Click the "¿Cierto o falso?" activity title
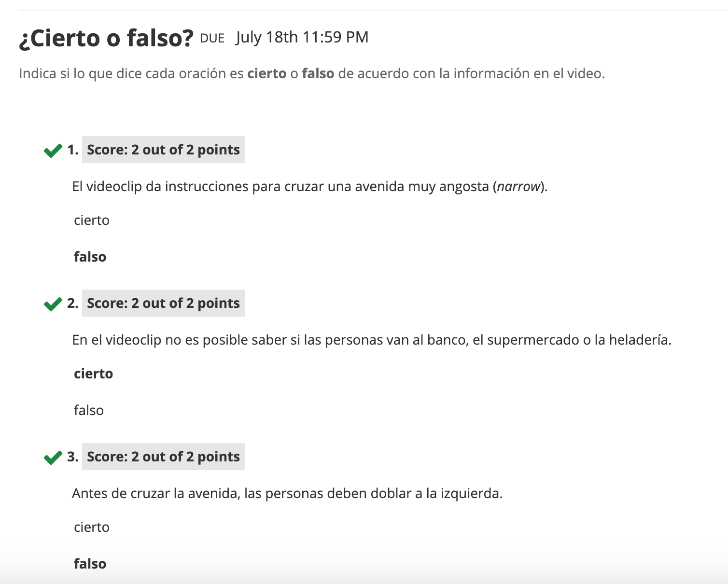Screen dimensions: 728x584 [x=106, y=38]
